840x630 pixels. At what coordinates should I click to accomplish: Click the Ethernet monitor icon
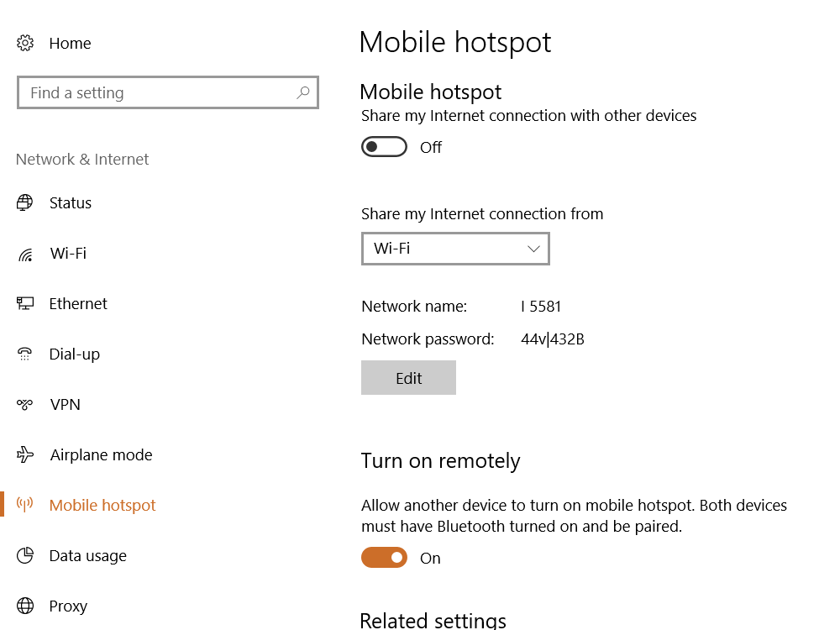pos(25,303)
